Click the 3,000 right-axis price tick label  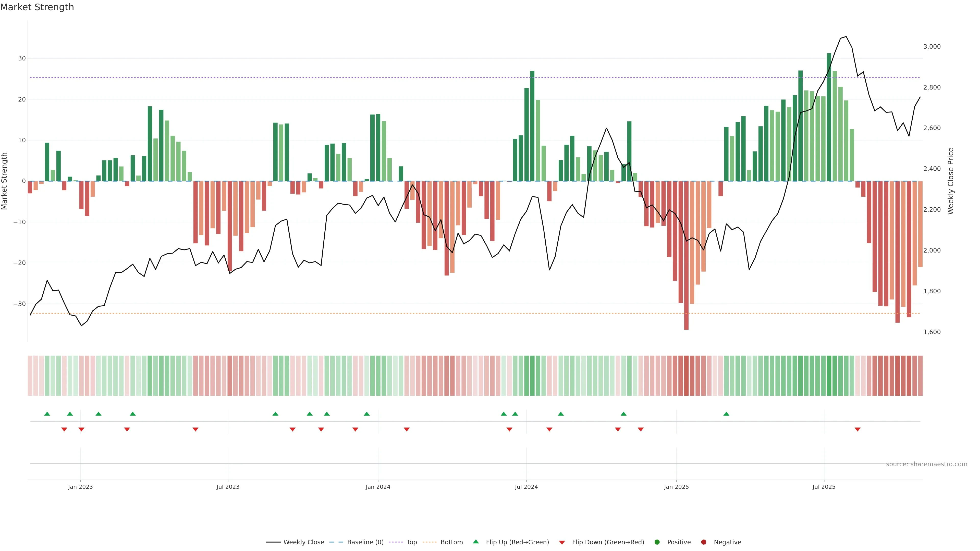[932, 46]
